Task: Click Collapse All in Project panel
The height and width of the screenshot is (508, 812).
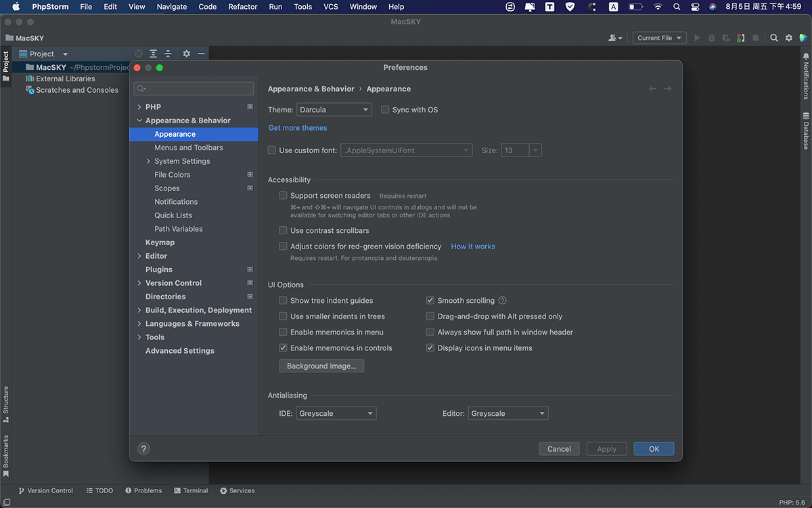Action: pyautogui.click(x=168, y=54)
